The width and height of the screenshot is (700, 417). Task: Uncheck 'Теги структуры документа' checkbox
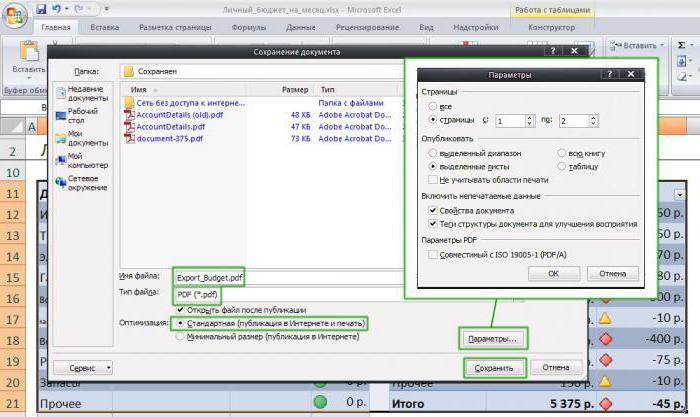(x=432, y=224)
